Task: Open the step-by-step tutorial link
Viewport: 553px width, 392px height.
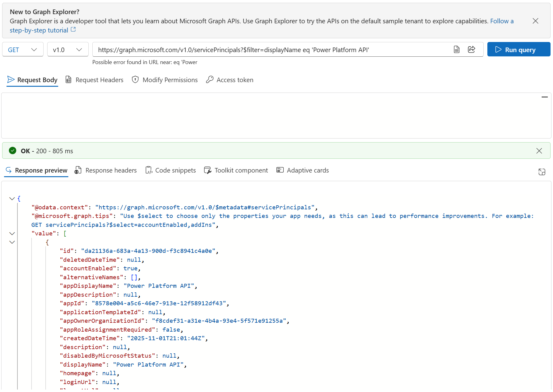Action: tap(39, 30)
